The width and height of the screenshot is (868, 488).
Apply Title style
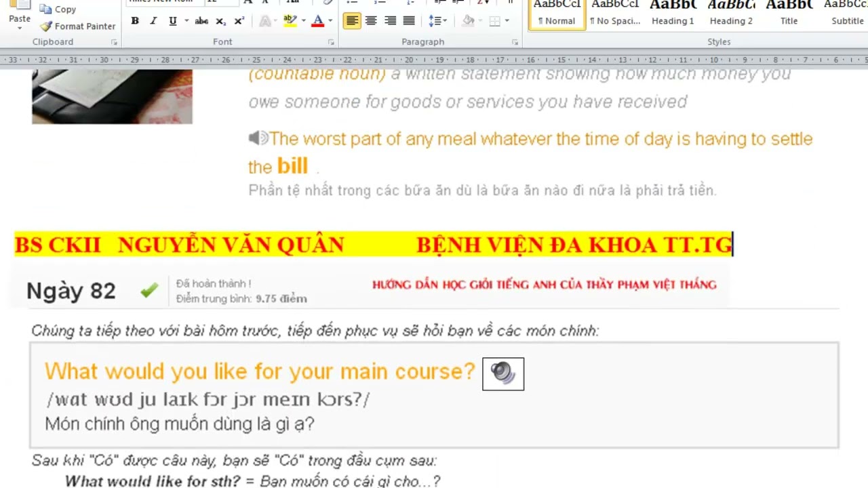pos(789,14)
